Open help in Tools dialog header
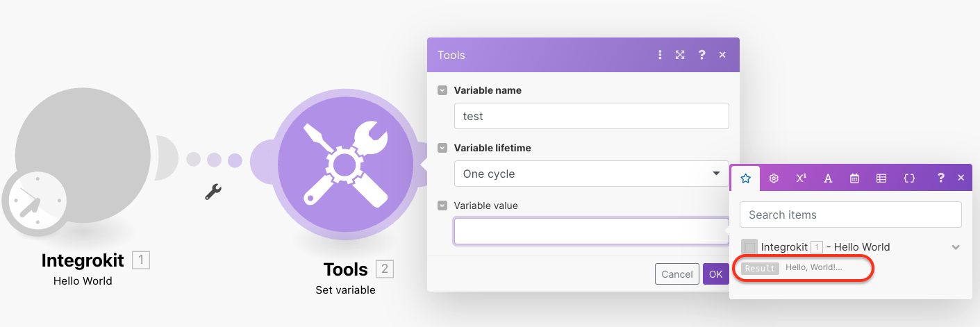Screen dimensions: 980x327 pos(701,55)
